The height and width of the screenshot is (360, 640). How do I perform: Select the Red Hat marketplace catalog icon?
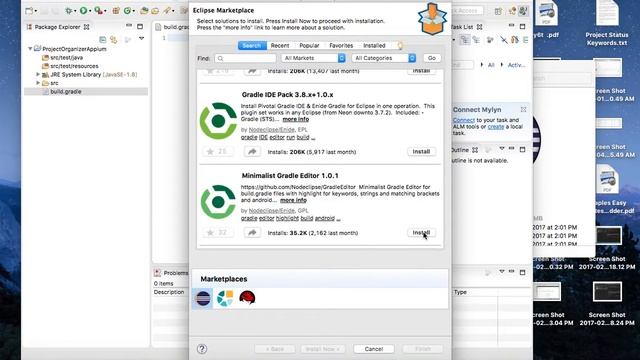pos(247,298)
